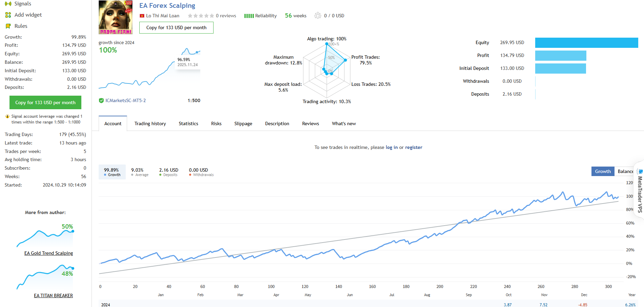
Task: Open the Trading history tab
Action: point(150,123)
